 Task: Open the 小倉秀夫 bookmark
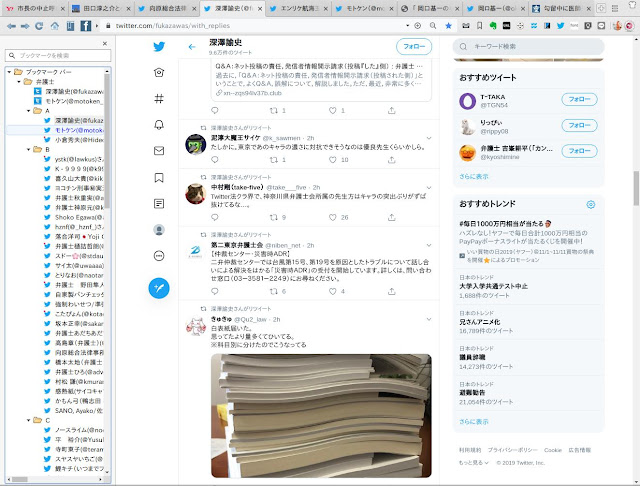click(x=74, y=140)
